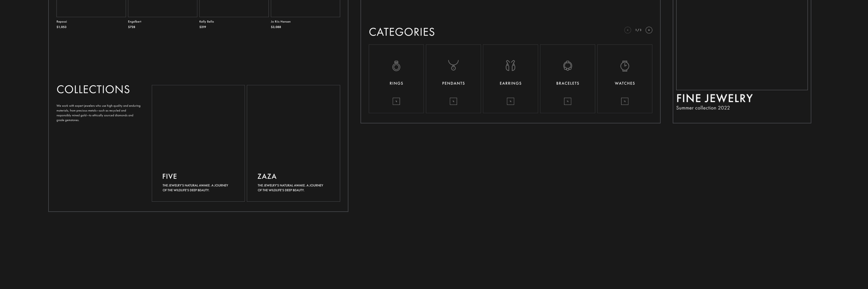Open the Jo Riis Hansen product

pyautogui.click(x=280, y=22)
